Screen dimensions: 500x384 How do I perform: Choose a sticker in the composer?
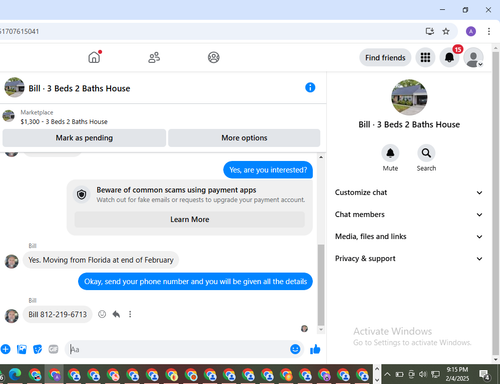(x=38, y=349)
